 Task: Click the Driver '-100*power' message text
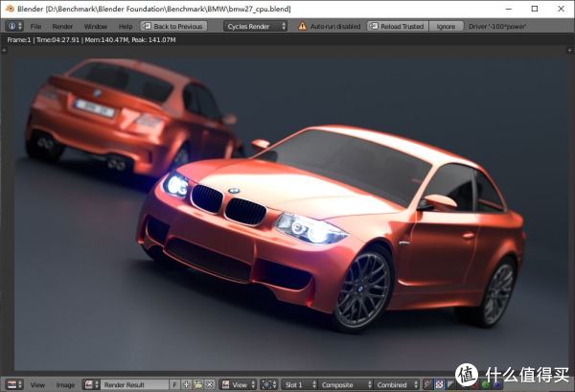[497, 27]
